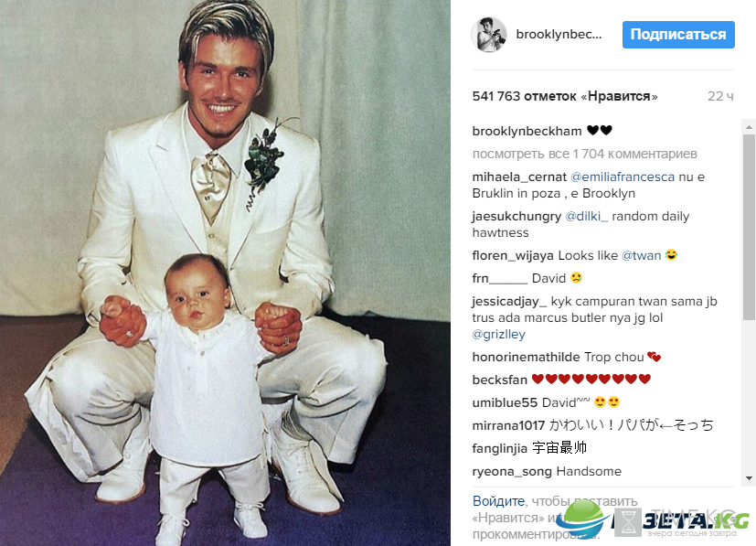
Task: Click the hourglass Time.kg watermark icon
Action: (x=628, y=523)
